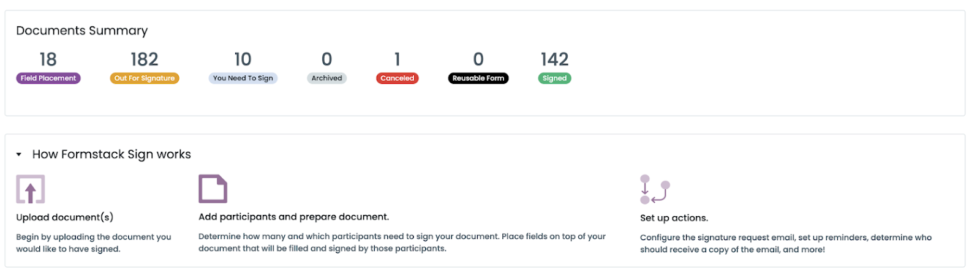Click the Set up actions. step title
The image size is (980, 278).
[674, 218]
